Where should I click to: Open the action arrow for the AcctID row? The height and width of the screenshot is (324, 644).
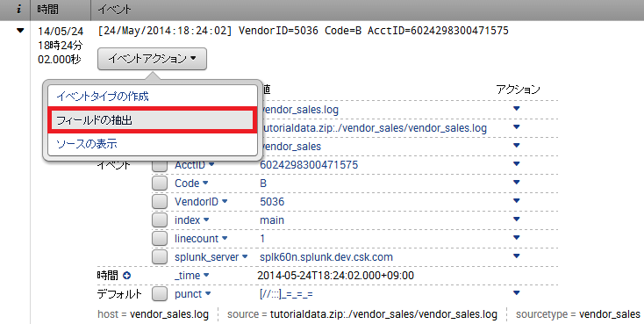(x=516, y=163)
